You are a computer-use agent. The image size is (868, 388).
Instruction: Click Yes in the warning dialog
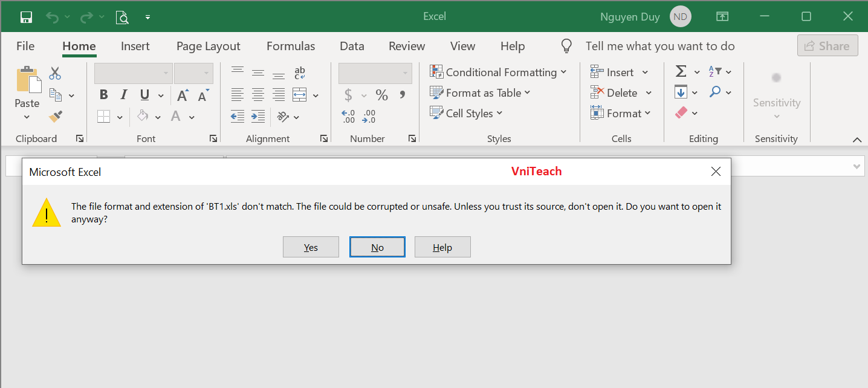[311, 247]
